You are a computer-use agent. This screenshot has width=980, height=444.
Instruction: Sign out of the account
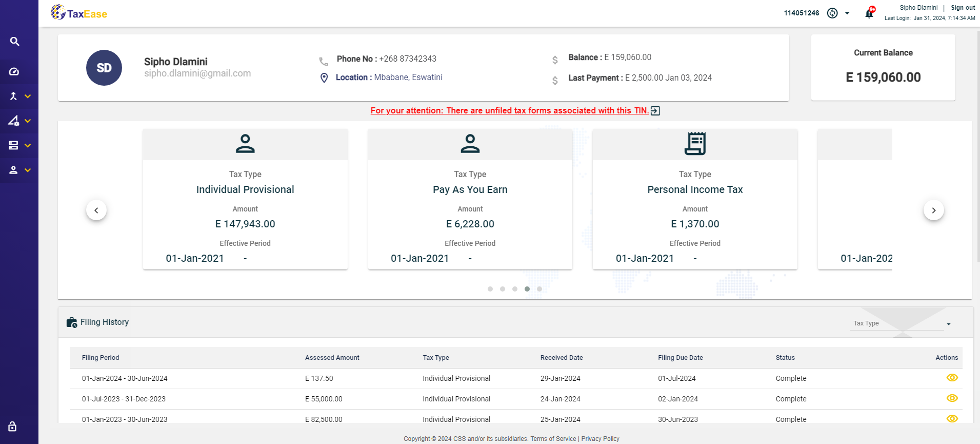963,8
